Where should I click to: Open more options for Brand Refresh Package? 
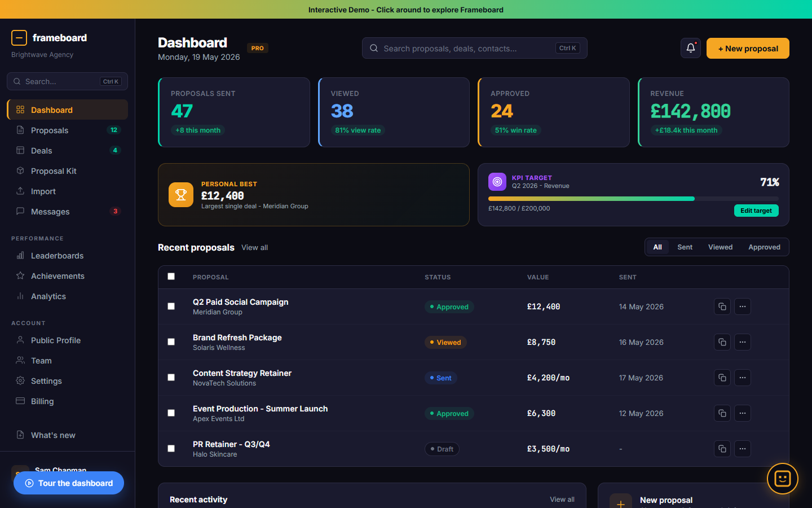(743, 342)
